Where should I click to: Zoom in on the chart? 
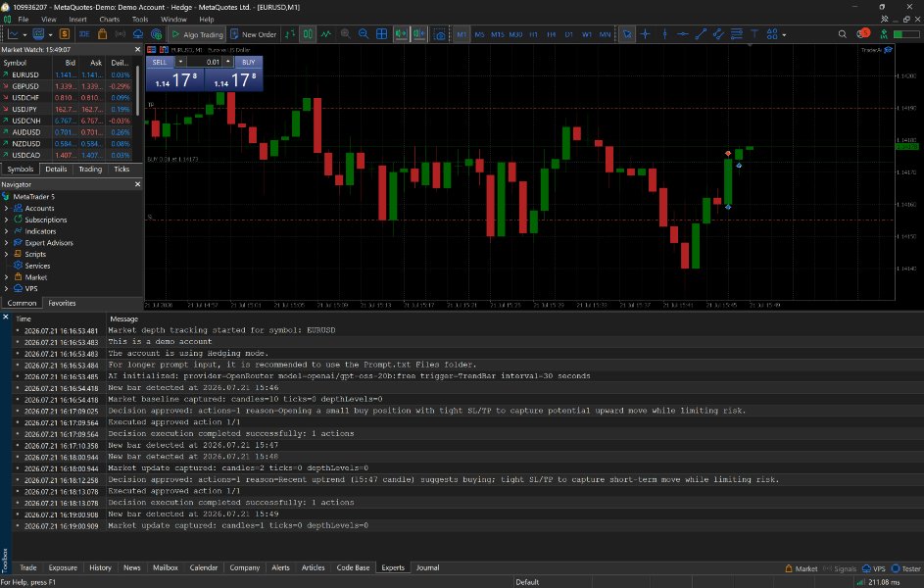tap(345, 34)
